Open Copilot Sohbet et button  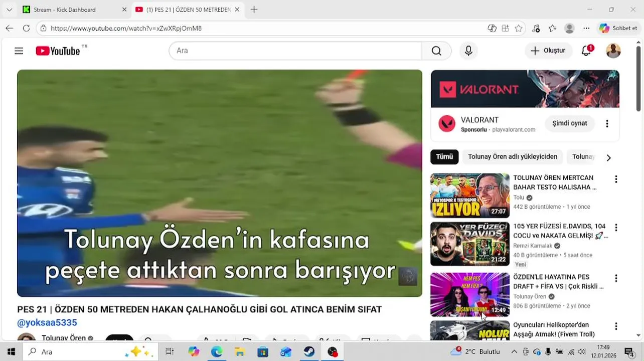click(x=618, y=28)
